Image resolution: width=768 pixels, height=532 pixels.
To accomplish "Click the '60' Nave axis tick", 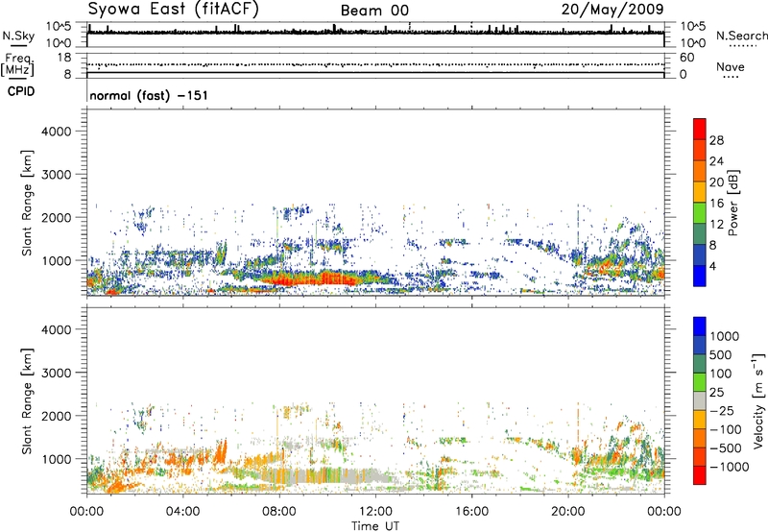I will (686, 58).
